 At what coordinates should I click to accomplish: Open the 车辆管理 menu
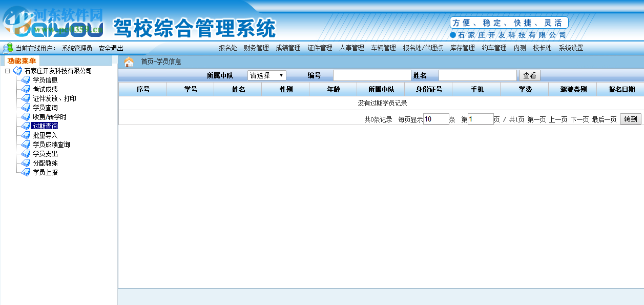382,48
